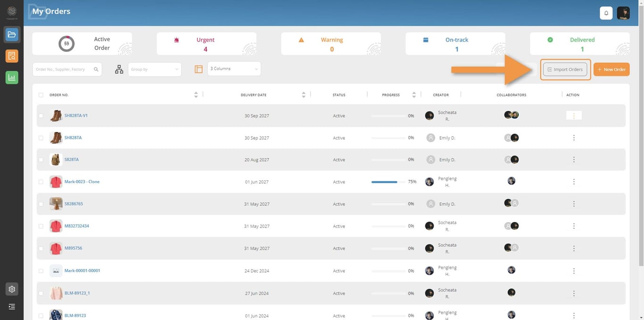Filter by the Warning status card

[331, 43]
